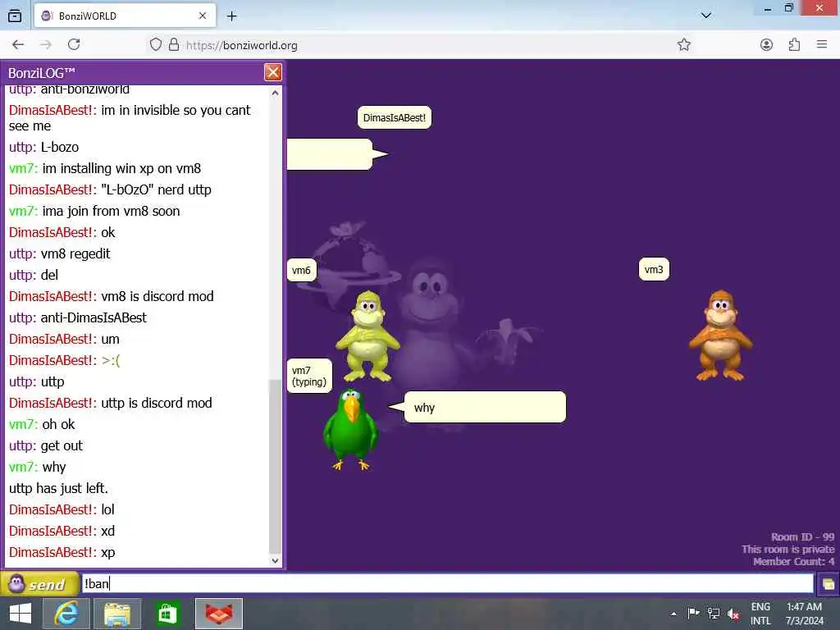
Task: Reload the current page
Action: (74, 44)
